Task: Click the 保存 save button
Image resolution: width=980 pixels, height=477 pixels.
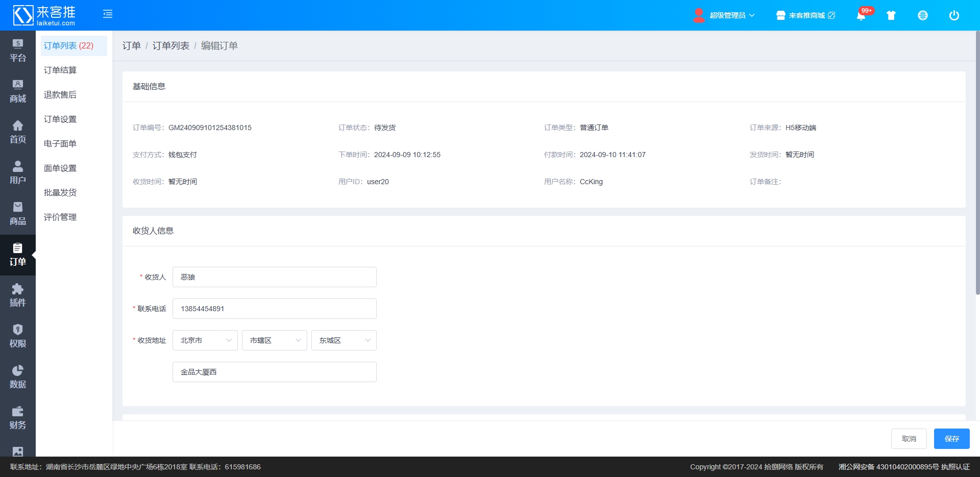Action: tap(951, 439)
